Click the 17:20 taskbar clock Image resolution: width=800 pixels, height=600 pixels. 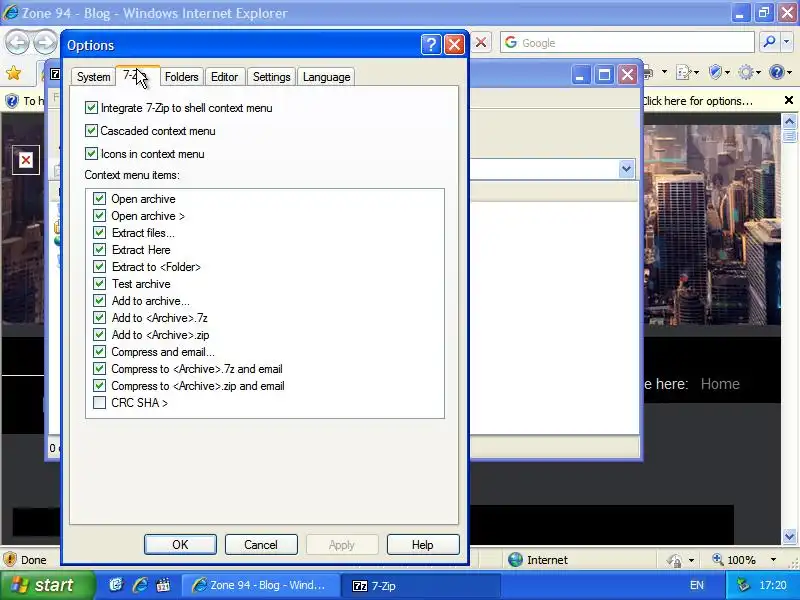[x=772, y=585]
